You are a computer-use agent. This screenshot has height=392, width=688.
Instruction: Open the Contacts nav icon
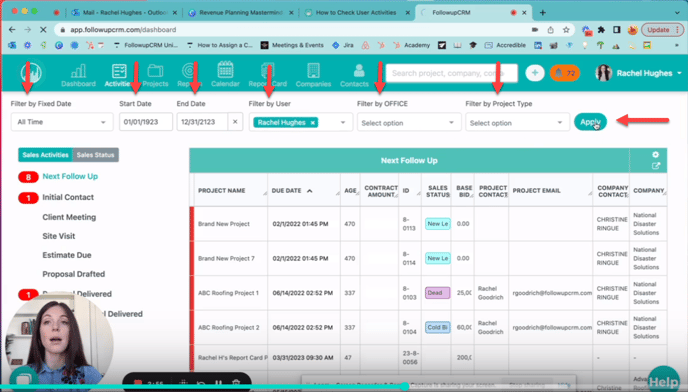click(354, 75)
